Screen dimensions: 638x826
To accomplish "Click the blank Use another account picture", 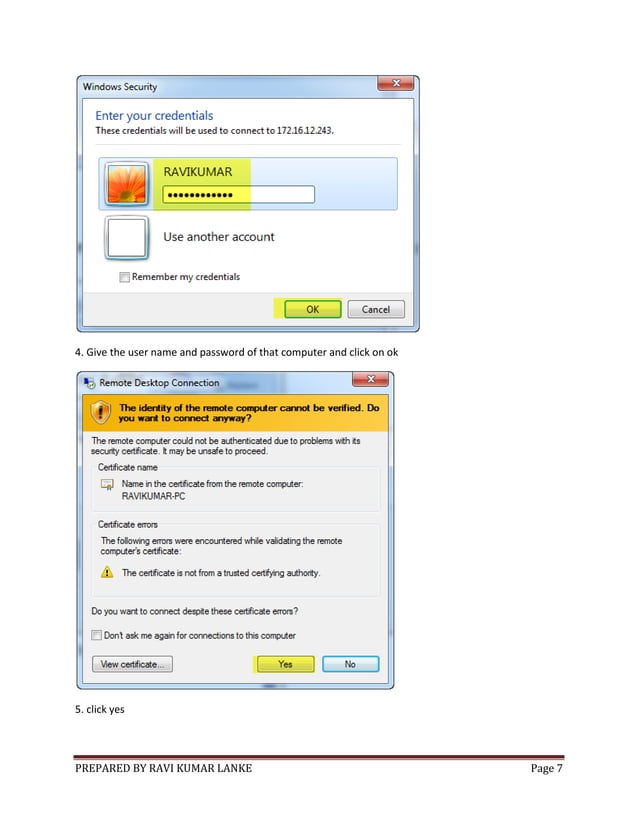I will pos(126,238).
